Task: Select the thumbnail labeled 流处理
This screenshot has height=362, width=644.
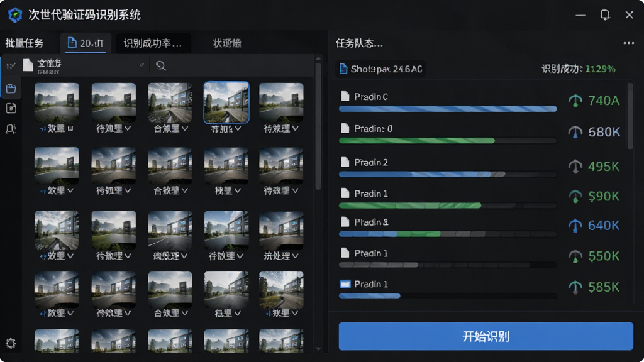Action: coord(281,230)
